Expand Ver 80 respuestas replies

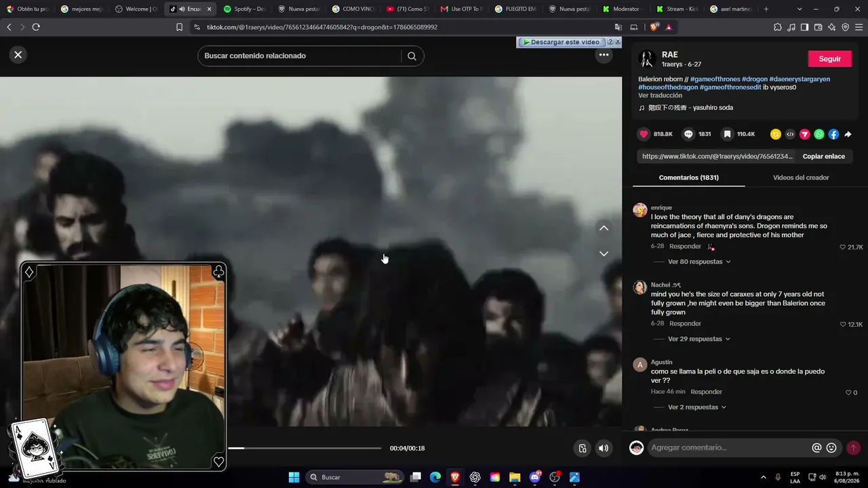click(699, 262)
